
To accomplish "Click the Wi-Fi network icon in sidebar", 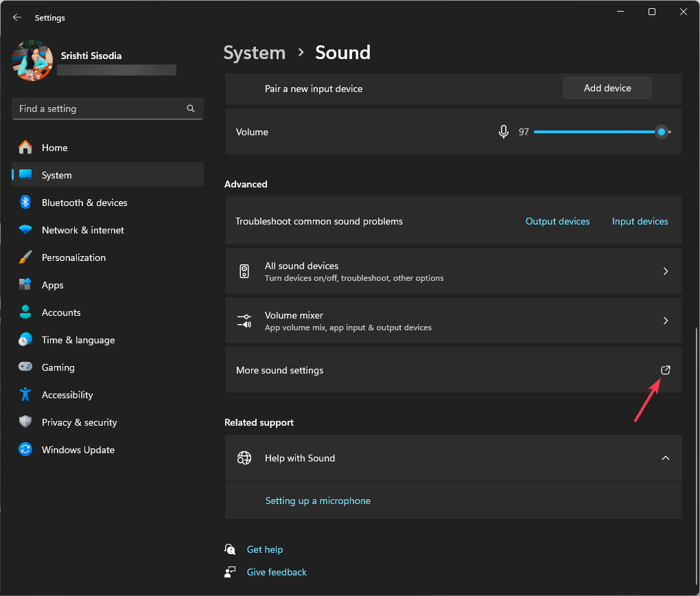I will (x=25, y=229).
